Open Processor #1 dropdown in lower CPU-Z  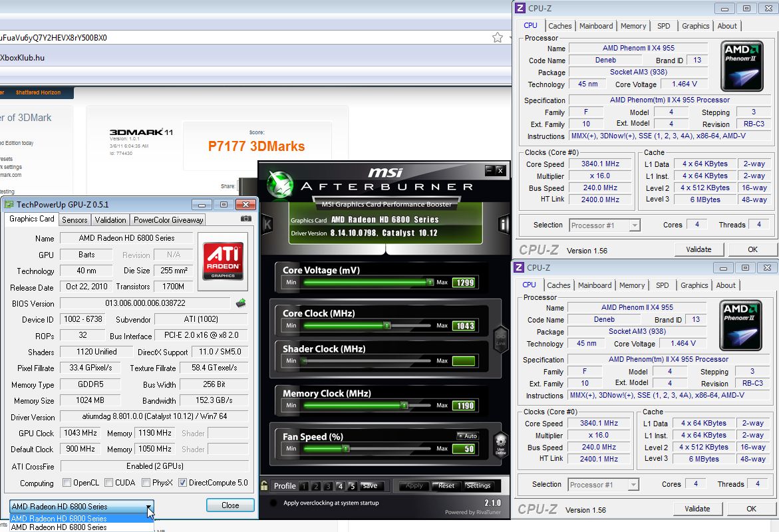point(603,484)
